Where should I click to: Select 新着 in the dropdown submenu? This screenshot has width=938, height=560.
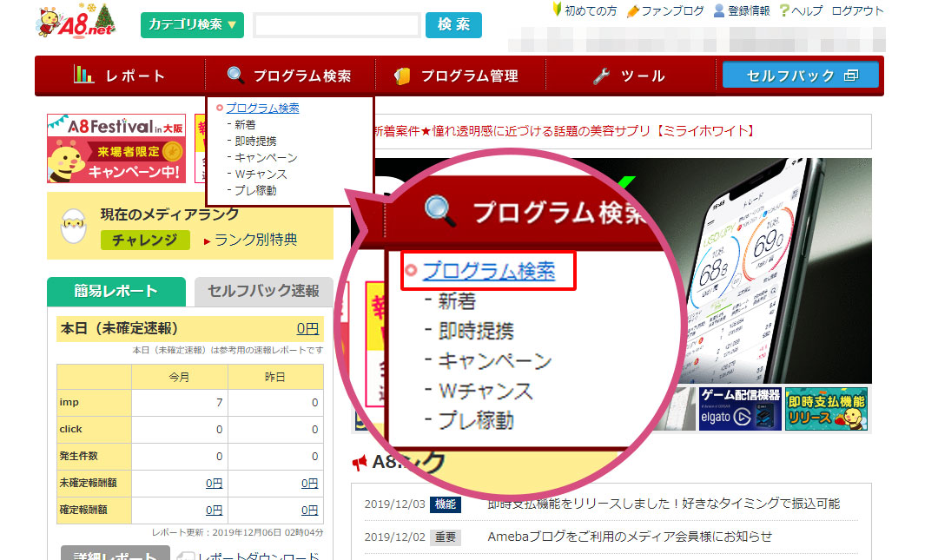245,124
